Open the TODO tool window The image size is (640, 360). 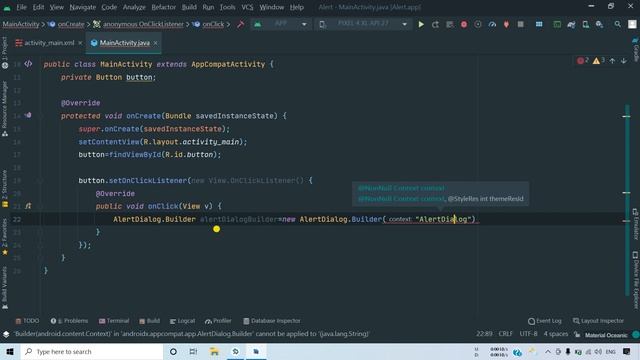click(27, 321)
